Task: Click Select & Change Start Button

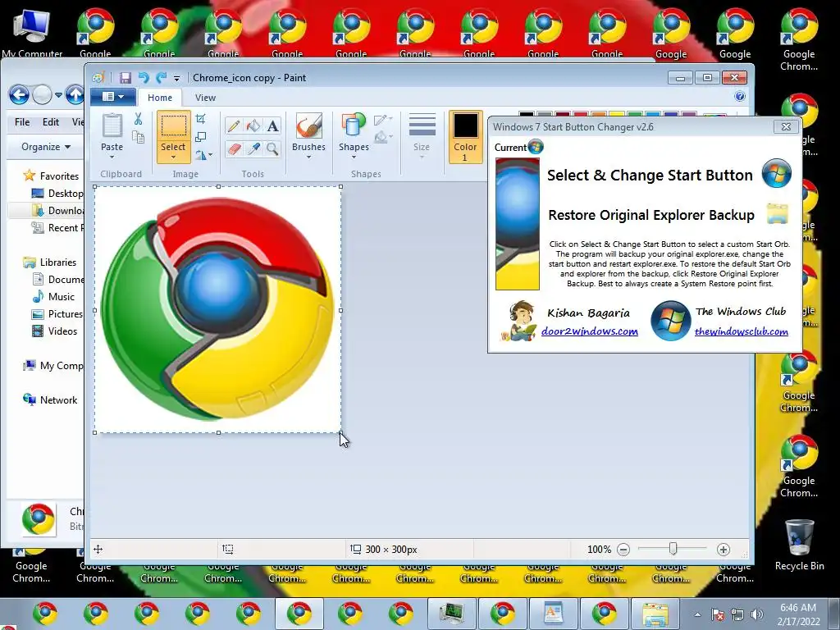Action: [x=650, y=176]
